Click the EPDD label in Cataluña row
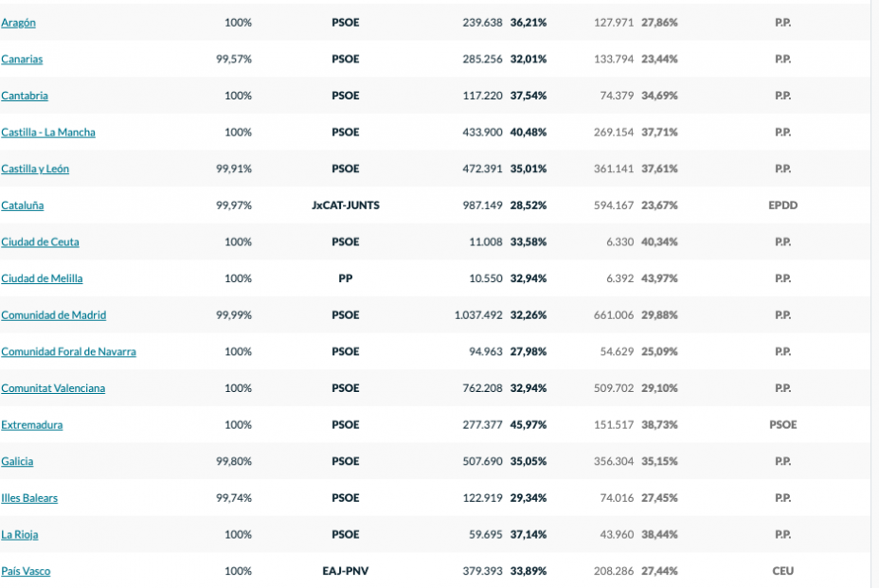The width and height of the screenshot is (879, 588). pyautogui.click(x=782, y=205)
